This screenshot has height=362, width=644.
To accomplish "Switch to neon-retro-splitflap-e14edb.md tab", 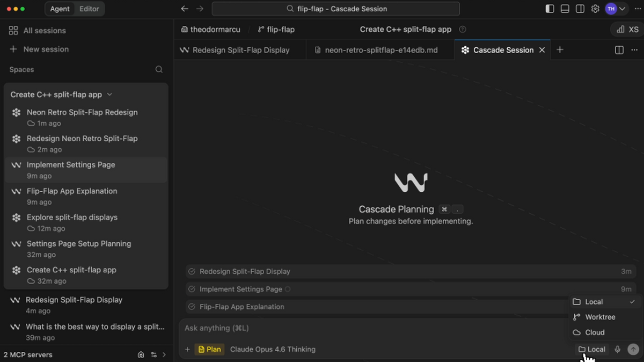I will [x=381, y=50].
